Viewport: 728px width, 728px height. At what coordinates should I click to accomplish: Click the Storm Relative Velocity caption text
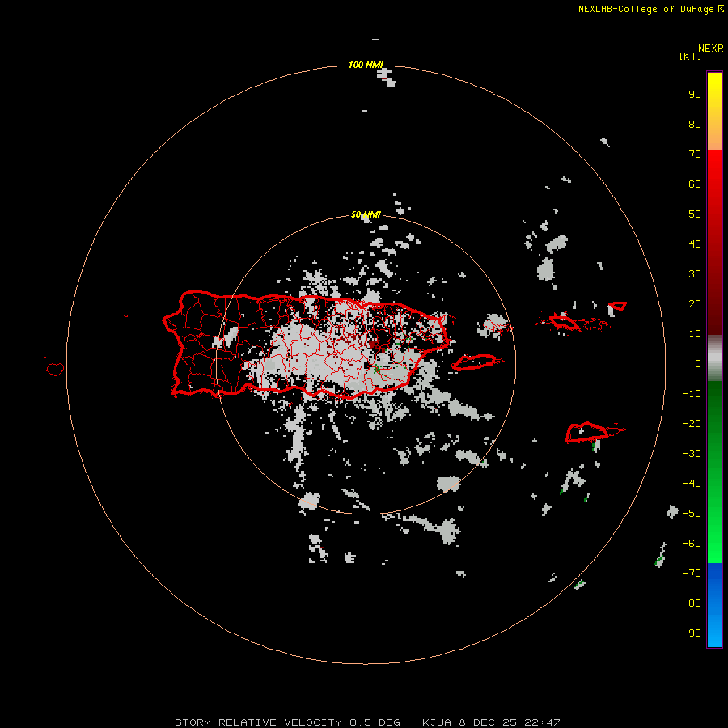(367, 722)
